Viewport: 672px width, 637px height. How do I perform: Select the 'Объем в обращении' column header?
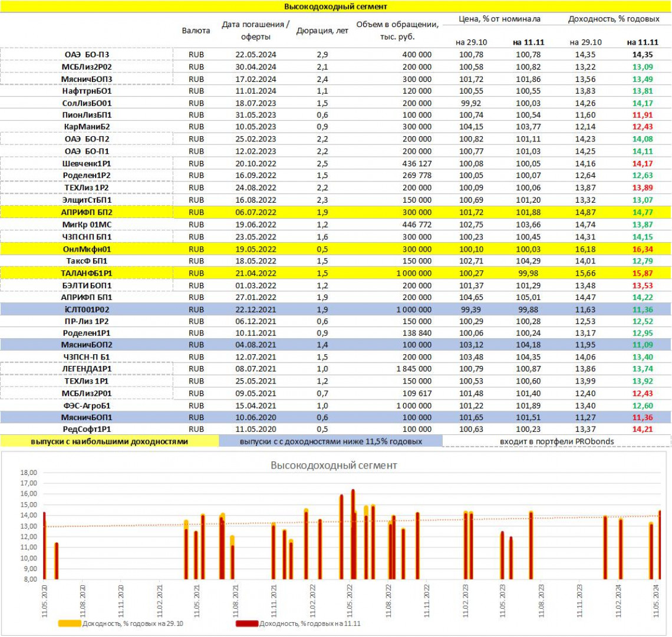tap(397, 30)
